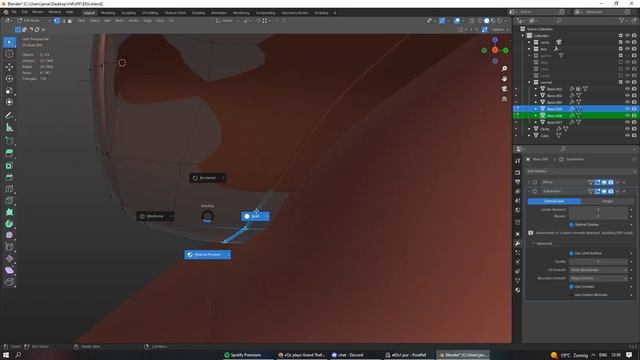Toggle the Optimal Display checkbox
This screenshot has width=640, height=360.
[x=571, y=224]
